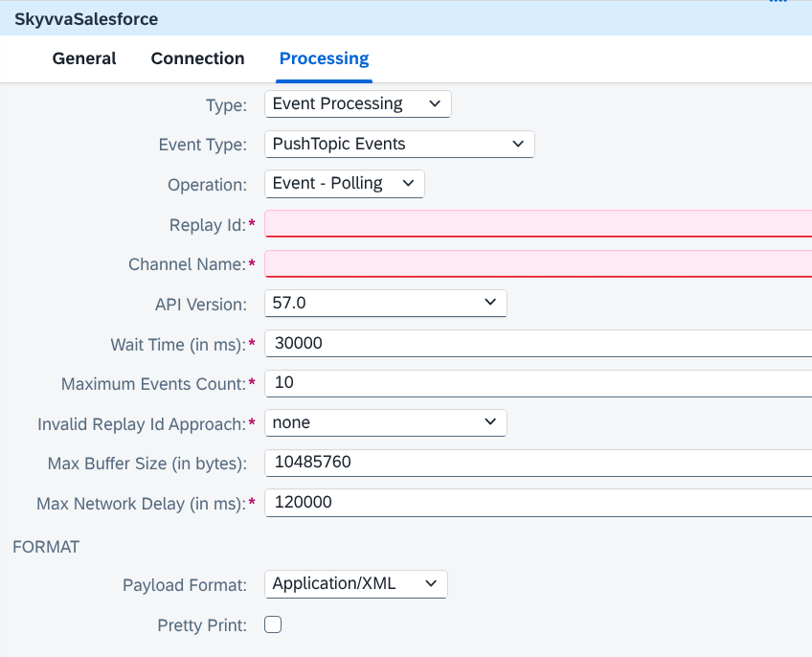Click the chevron arrow beside Event - Polling
The height and width of the screenshot is (657, 812).
(408, 184)
